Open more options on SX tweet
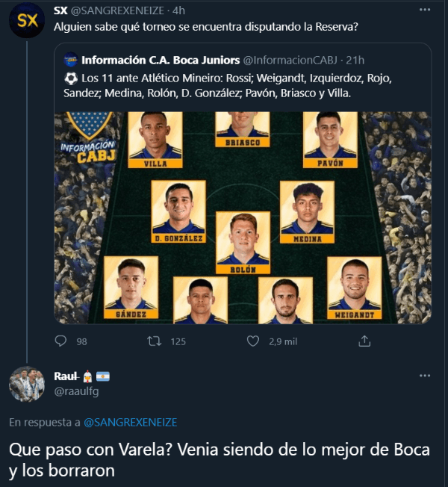This screenshot has width=448, height=487. pyautogui.click(x=425, y=11)
